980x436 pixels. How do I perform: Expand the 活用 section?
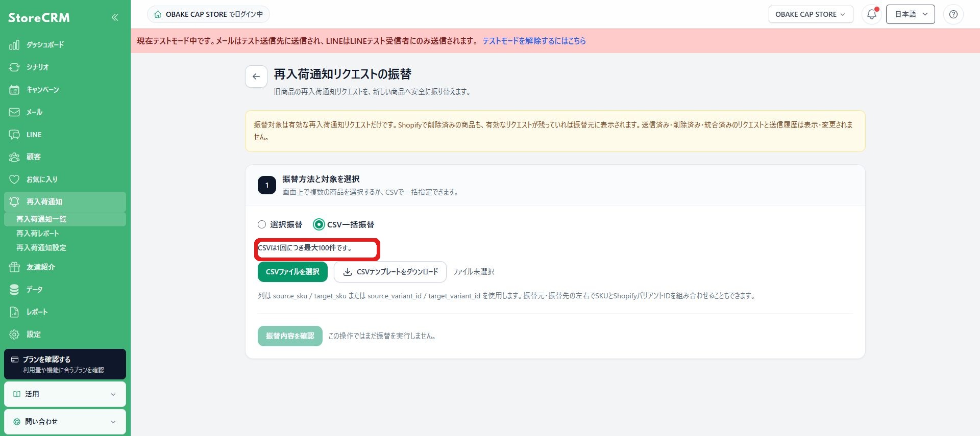click(65, 394)
